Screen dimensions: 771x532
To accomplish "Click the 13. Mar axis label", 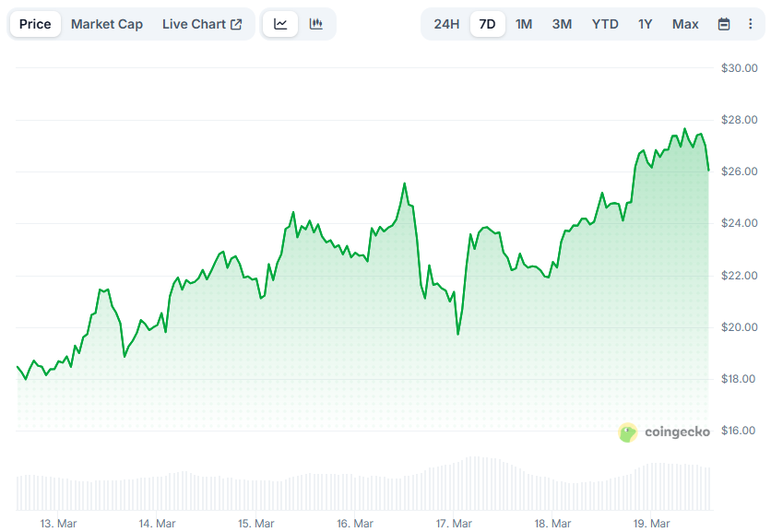I will (x=59, y=523).
